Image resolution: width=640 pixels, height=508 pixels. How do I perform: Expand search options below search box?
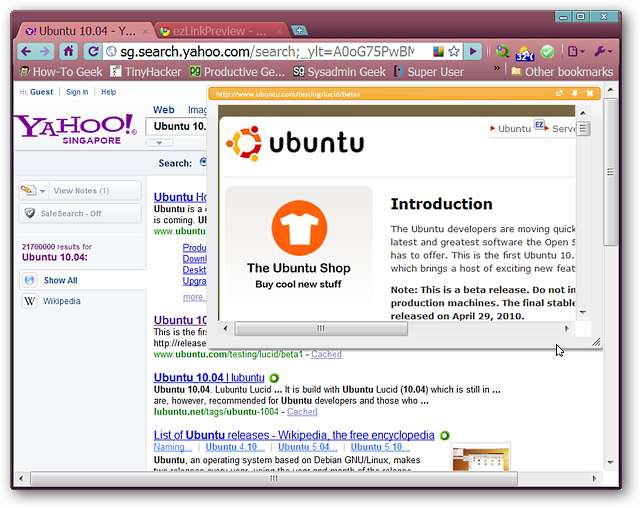tap(159, 143)
